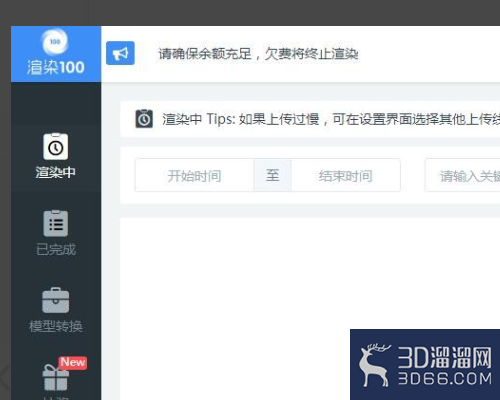Click the 渲染100 logo
Viewport: 500px width, 400px height.
(55, 53)
